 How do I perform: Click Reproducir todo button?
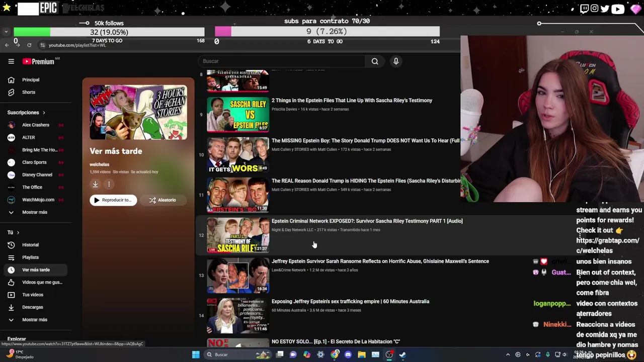point(113,200)
